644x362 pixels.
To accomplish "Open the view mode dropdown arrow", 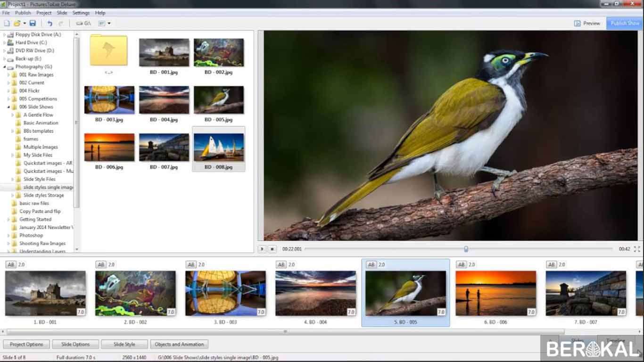I will pos(109,23).
